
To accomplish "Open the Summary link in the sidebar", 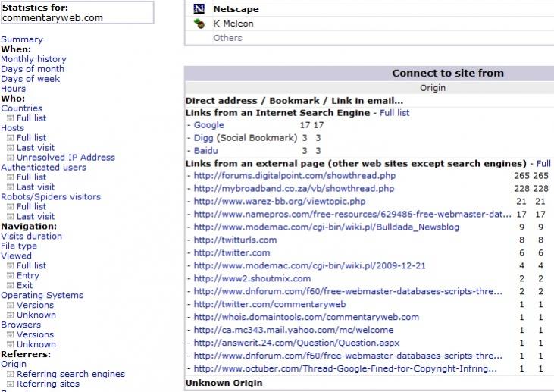I will coord(22,39).
